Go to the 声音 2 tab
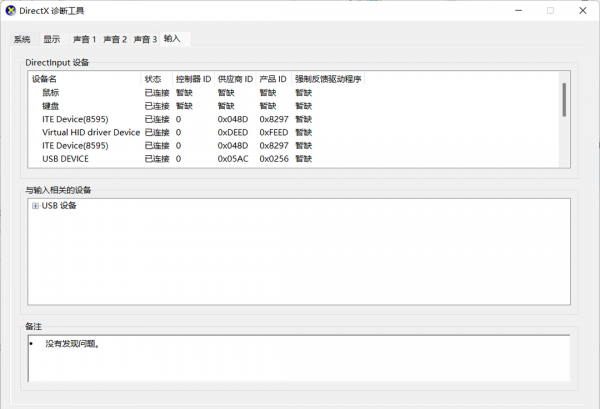600x409 pixels. [x=115, y=39]
